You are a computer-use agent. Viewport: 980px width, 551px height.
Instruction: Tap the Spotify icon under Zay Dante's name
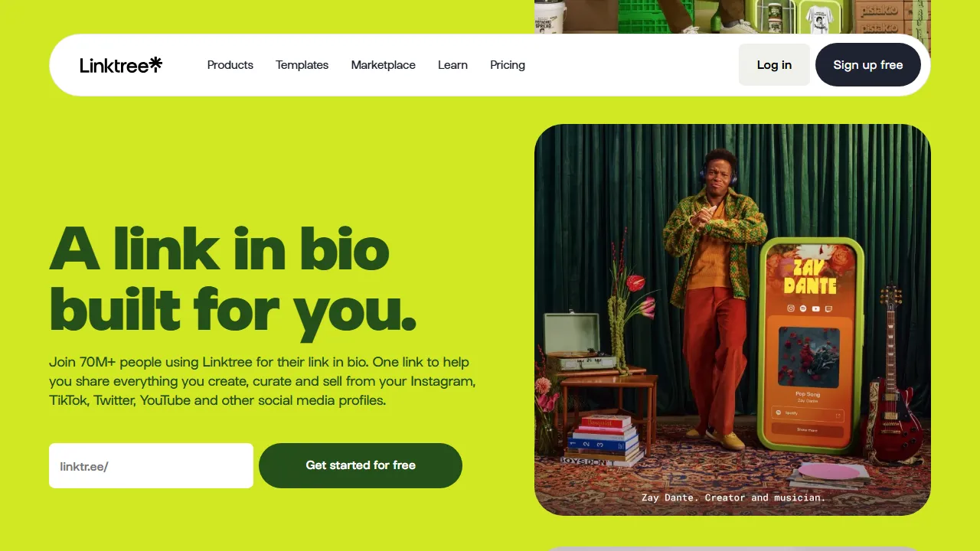(x=803, y=308)
